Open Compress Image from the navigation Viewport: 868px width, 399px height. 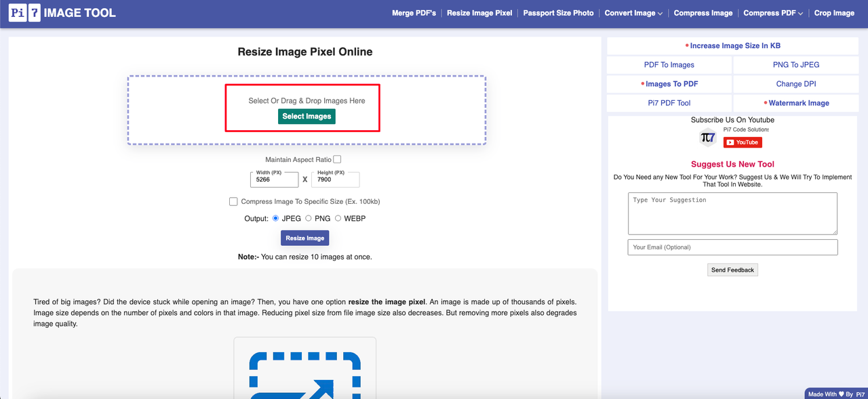point(703,13)
